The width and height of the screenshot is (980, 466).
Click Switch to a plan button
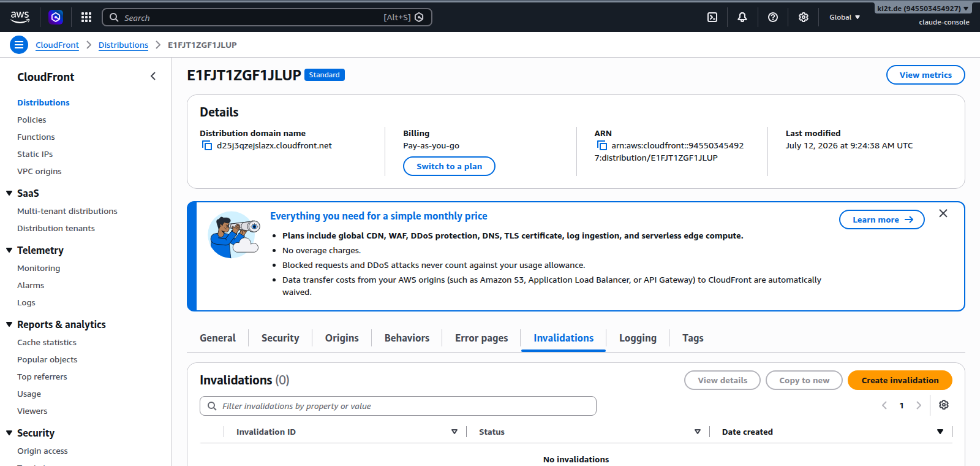click(x=449, y=166)
